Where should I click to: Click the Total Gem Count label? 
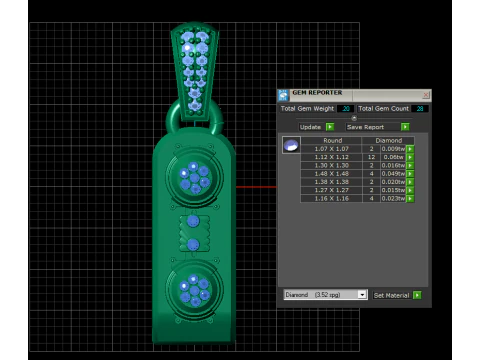[x=383, y=109]
